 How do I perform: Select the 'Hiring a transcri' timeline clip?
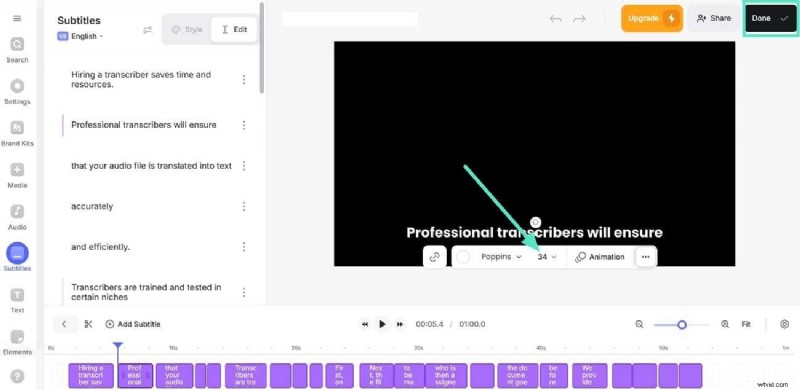pyautogui.click(x=91, y=375)
